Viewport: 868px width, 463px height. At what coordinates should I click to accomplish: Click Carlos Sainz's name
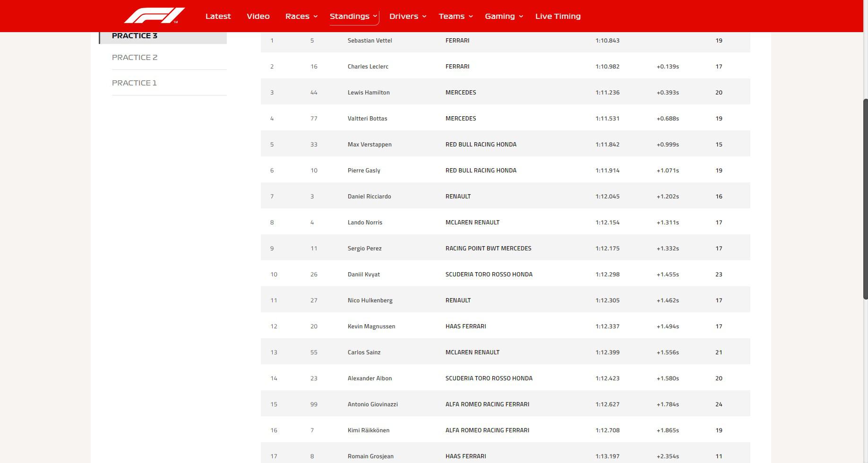pos(364,352)
